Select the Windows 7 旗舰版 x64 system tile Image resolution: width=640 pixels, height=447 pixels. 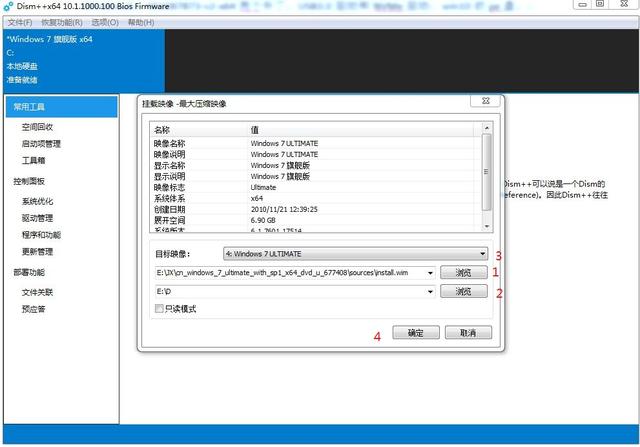84,60
